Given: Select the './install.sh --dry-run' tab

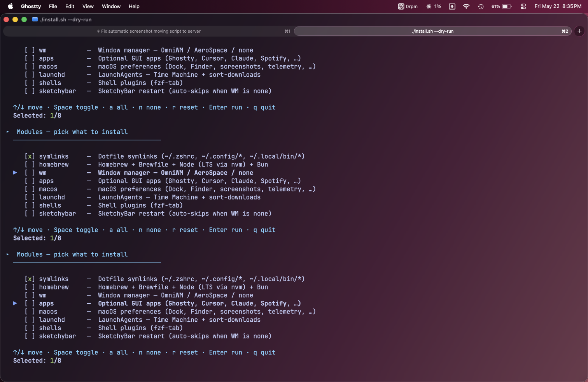Looking at the screenshot, I should (433, 31).
